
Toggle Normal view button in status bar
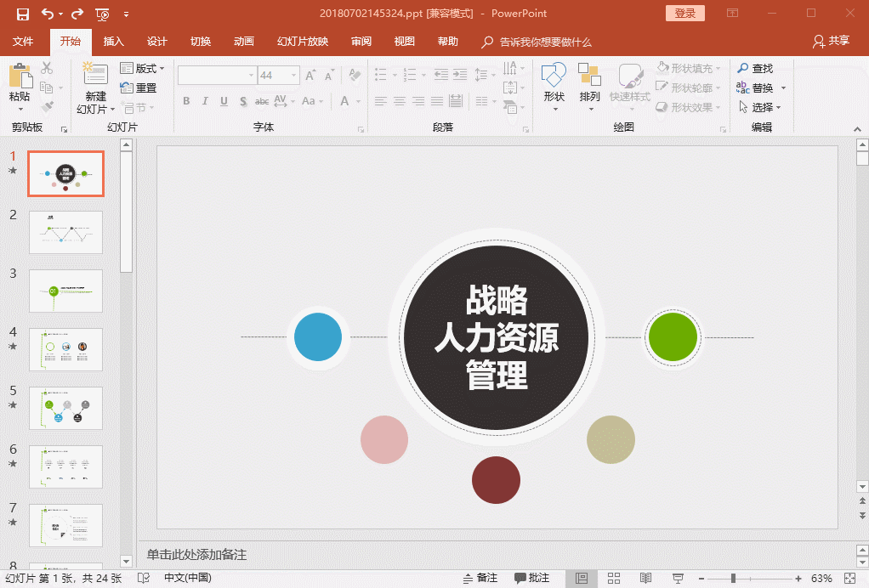tap(582, 578)
